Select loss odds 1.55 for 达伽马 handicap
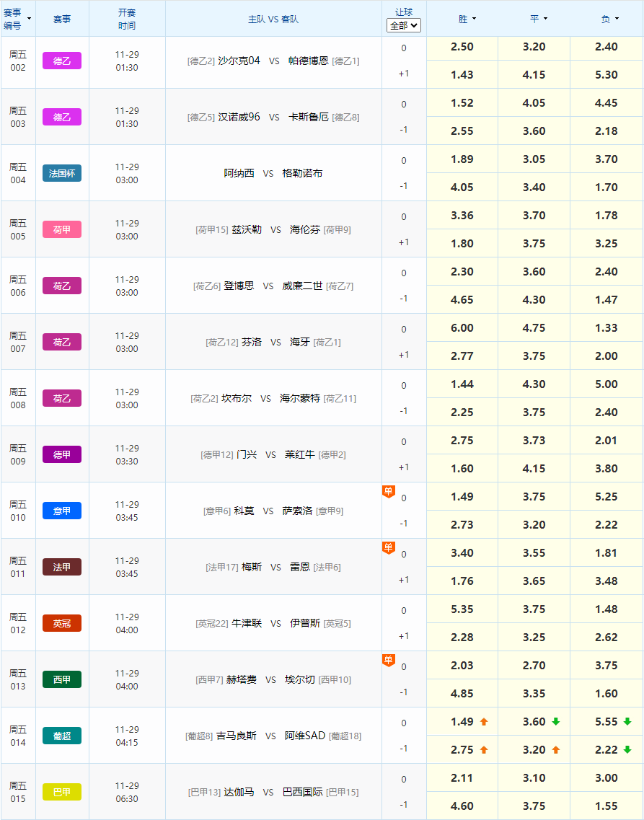 [606, 806]
